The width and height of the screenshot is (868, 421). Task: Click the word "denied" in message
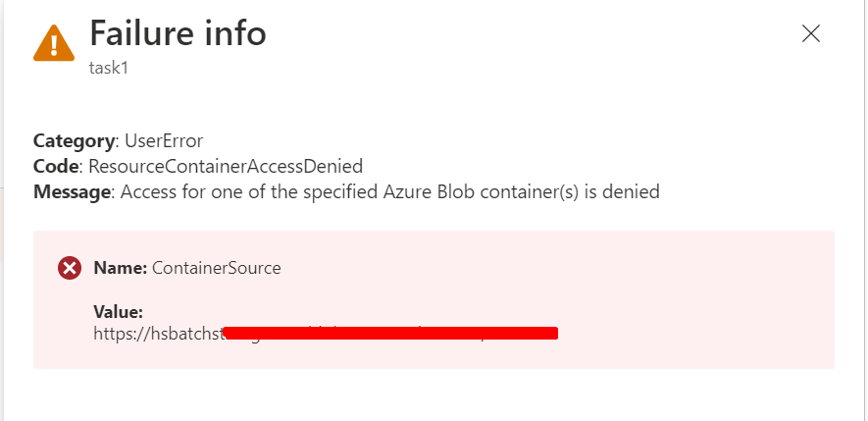pyautogui.click(x=632, y=191)
